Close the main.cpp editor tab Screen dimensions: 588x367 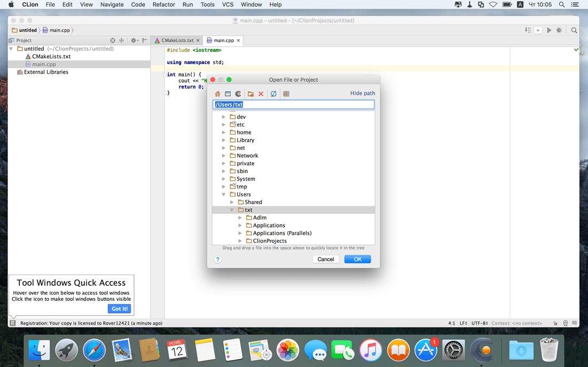(x=238, y=41)
